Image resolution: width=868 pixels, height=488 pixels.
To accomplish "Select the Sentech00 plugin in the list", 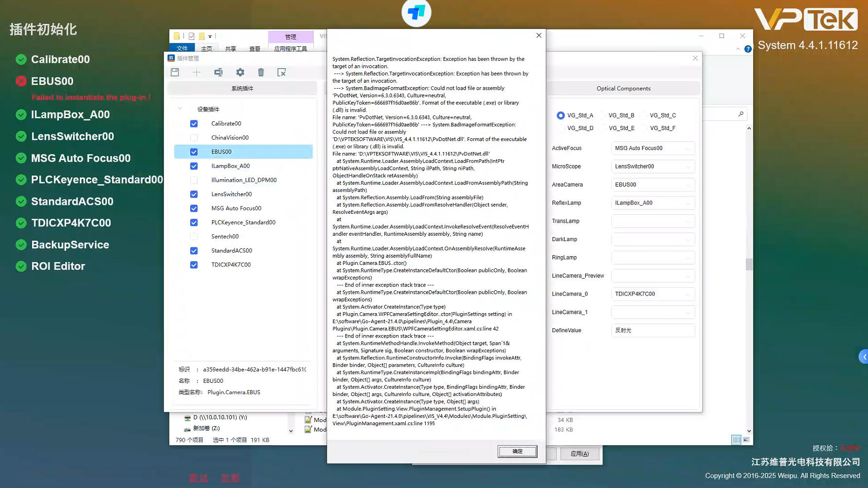I will tap(225, 237).
